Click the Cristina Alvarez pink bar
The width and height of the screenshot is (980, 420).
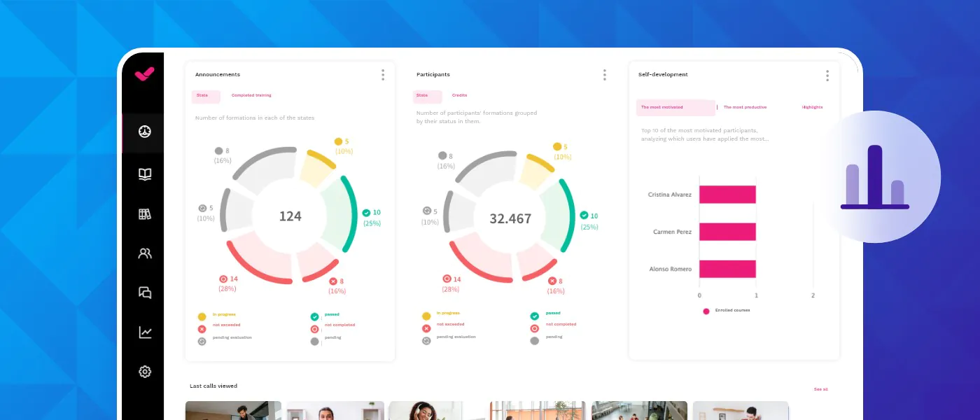click(x=727, y=195)
